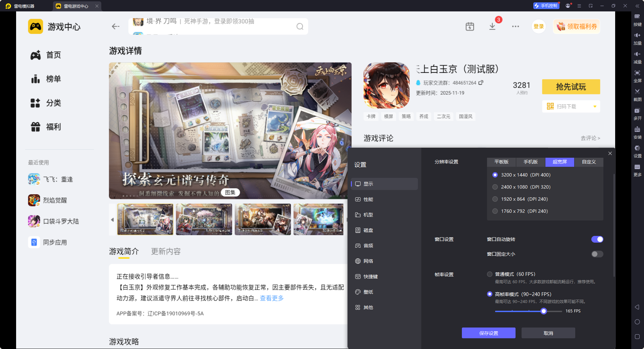Viewport: 644px width, 349px height.
Task: Click the 抢先试玩 trial button
Action: (571, 87)
